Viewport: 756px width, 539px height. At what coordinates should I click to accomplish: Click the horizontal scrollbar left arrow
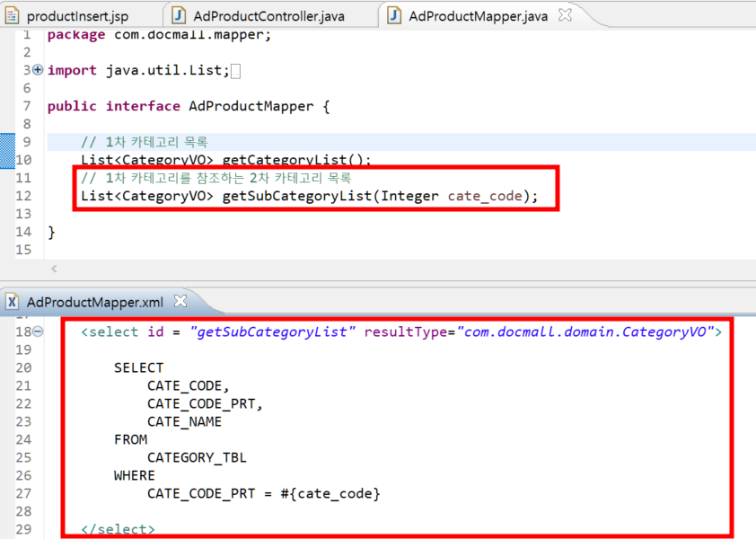click(54, 269)
